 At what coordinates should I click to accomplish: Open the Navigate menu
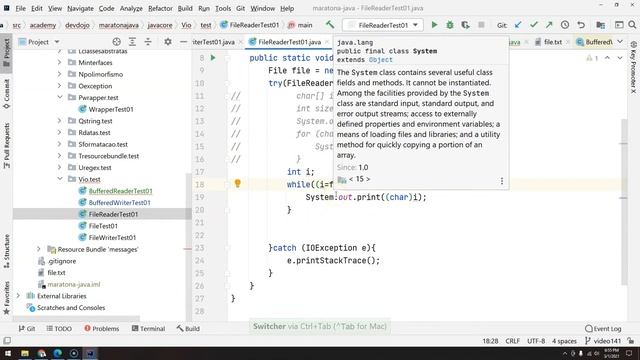[x=80, y=8]
